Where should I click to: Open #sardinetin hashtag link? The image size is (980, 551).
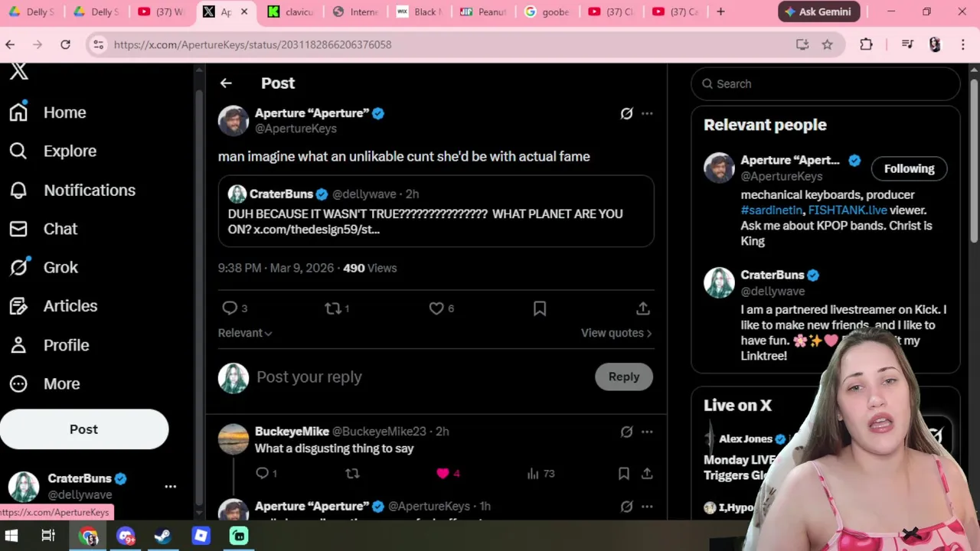[772, 210]
